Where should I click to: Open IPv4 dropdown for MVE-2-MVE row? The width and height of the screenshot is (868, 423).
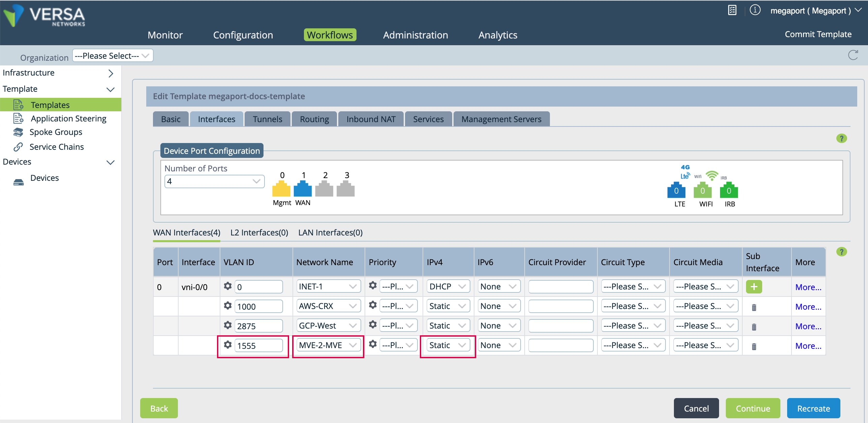point(447,345)
